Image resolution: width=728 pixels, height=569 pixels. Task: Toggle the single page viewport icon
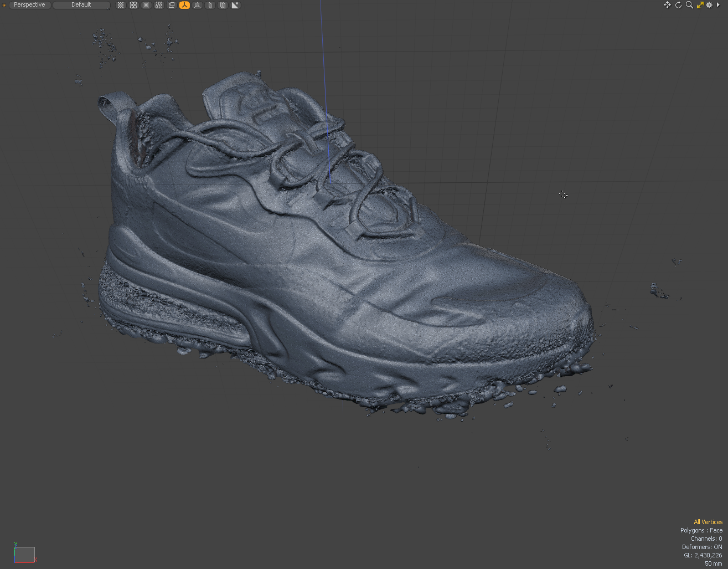tap(210, 5)
